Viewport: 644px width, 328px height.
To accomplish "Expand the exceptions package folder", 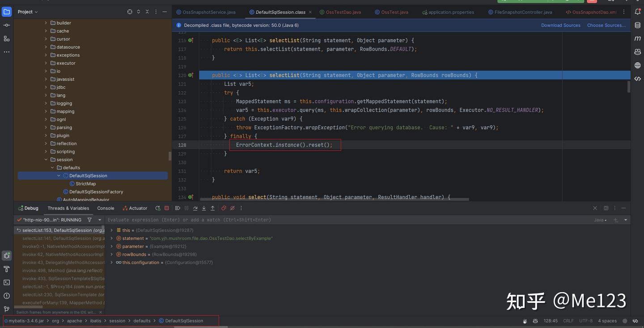I will pos(46,55).
